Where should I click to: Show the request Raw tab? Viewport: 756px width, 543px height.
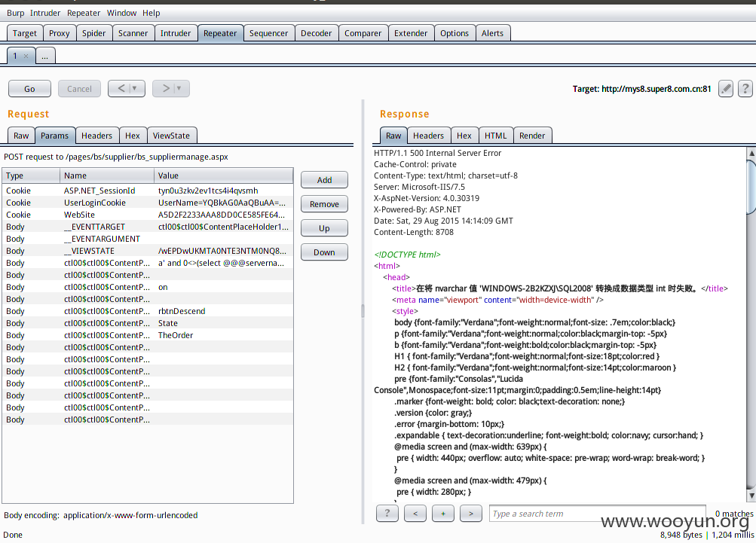click(21, 136)
